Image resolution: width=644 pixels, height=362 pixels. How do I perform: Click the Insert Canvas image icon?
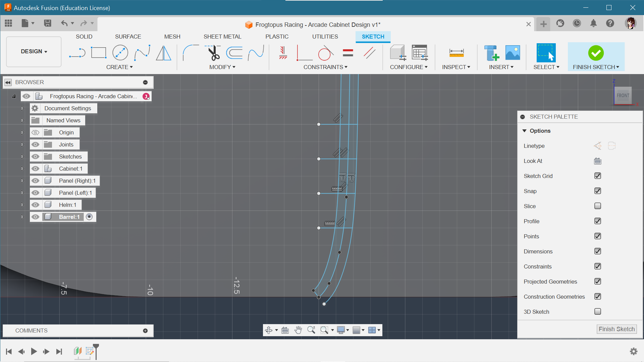(513, 53)
